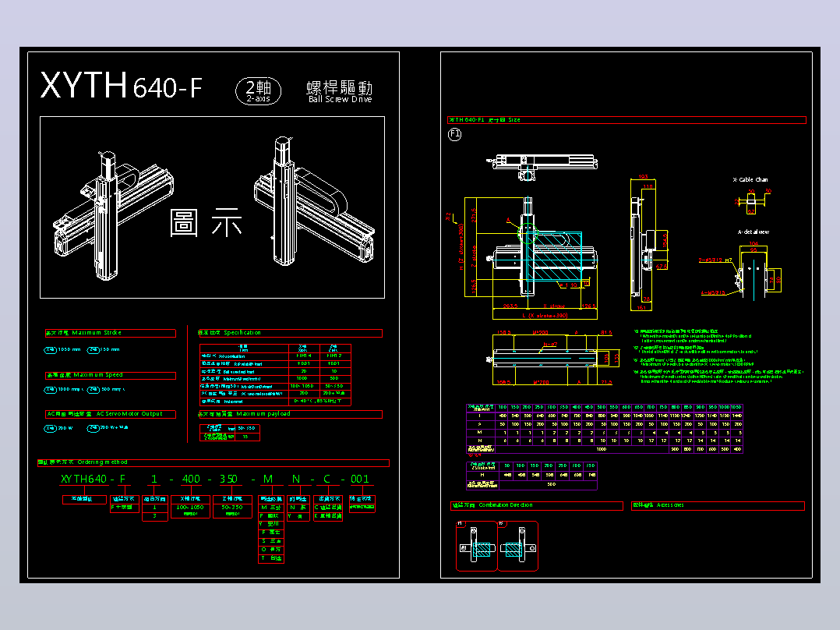Click the 'Maximum payload' section header
840x630 pixels.
coord(290,415)
